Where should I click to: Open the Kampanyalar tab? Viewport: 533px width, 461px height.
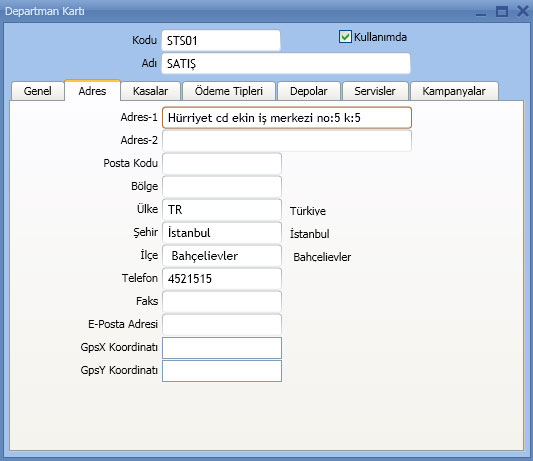454,91
